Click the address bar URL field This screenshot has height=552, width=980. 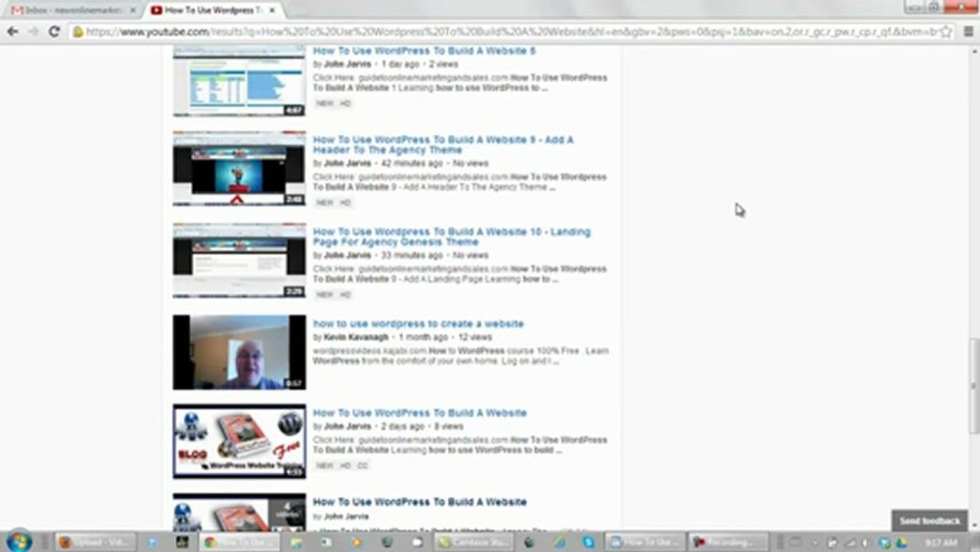click(506, 31)
